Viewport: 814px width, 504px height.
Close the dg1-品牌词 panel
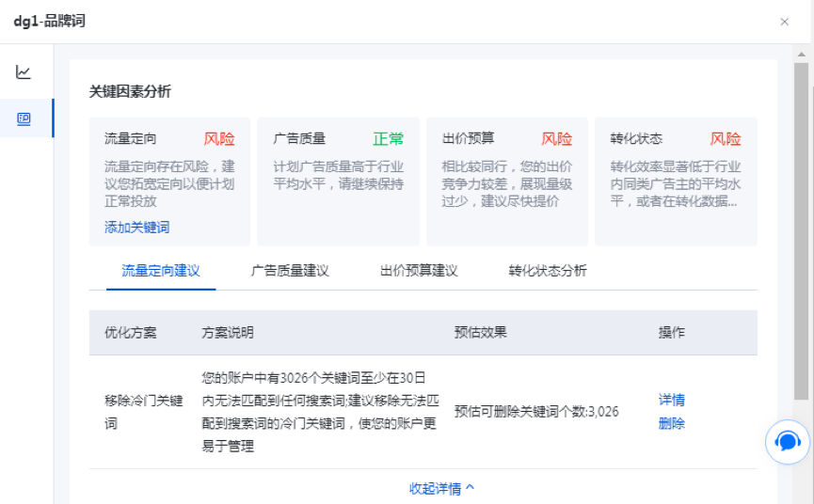pyautogui.click(x=784, y=22)
